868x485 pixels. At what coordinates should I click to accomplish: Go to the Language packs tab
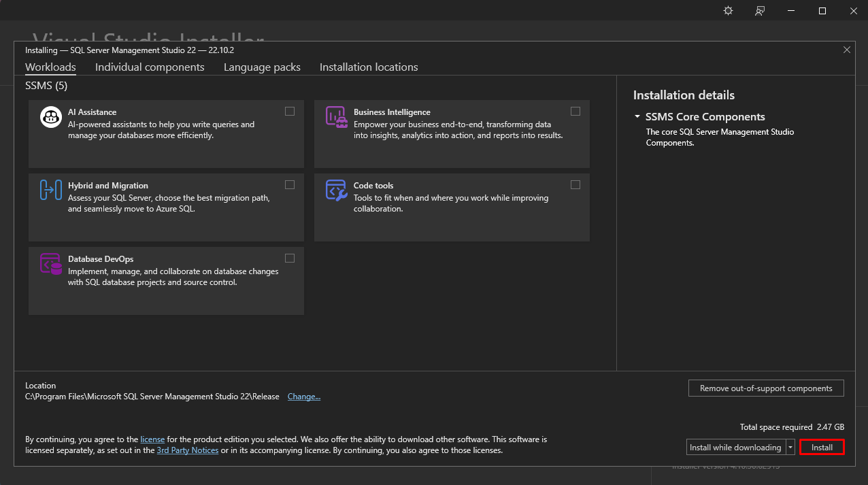tap(262, 67)
